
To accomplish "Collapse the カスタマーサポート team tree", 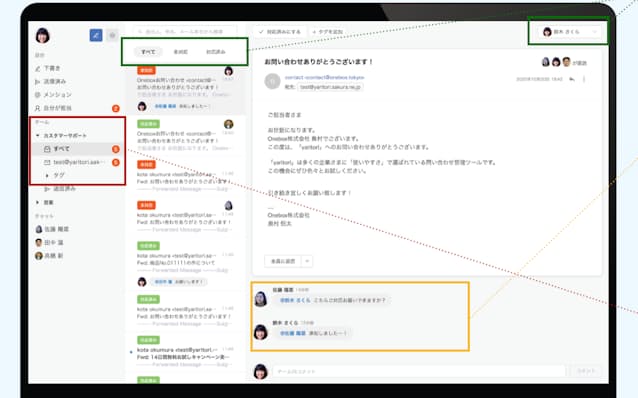I will [38, 136].
